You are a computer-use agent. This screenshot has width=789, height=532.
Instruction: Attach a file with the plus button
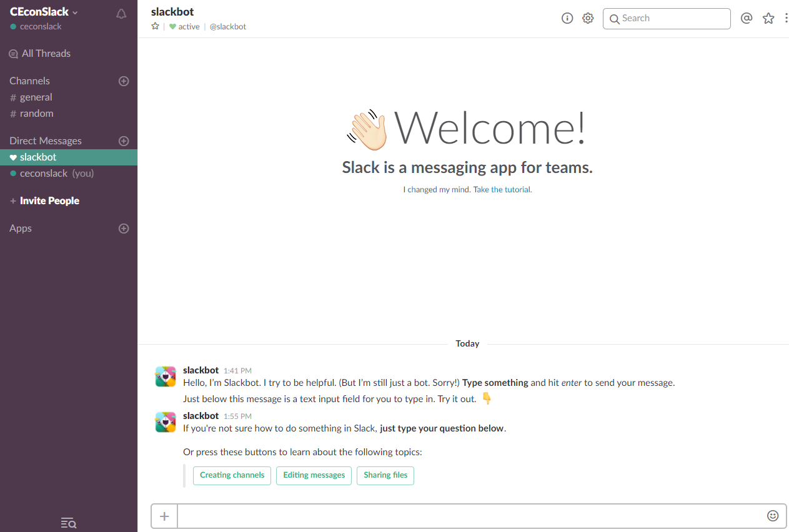164,516
